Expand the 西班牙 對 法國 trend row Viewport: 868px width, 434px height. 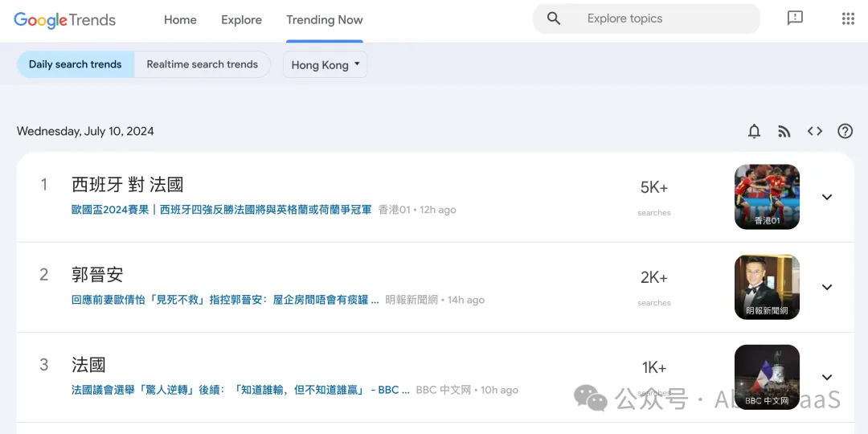click(x=826, y=197)
